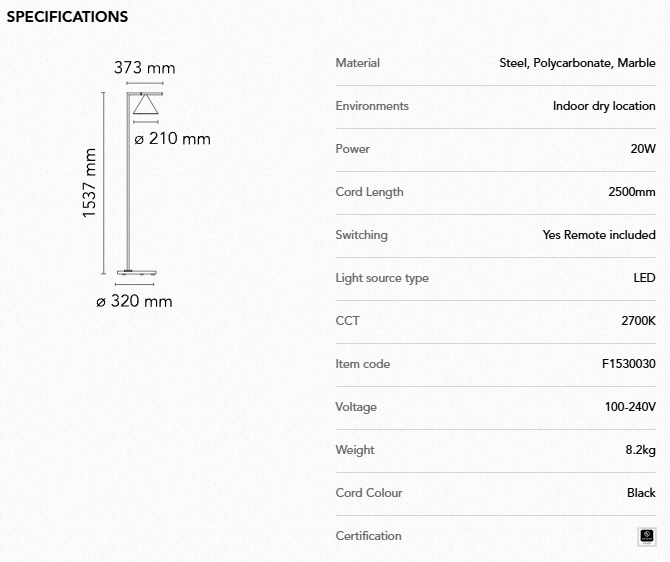Click the 2500mm cord length value

pos(631,192)
